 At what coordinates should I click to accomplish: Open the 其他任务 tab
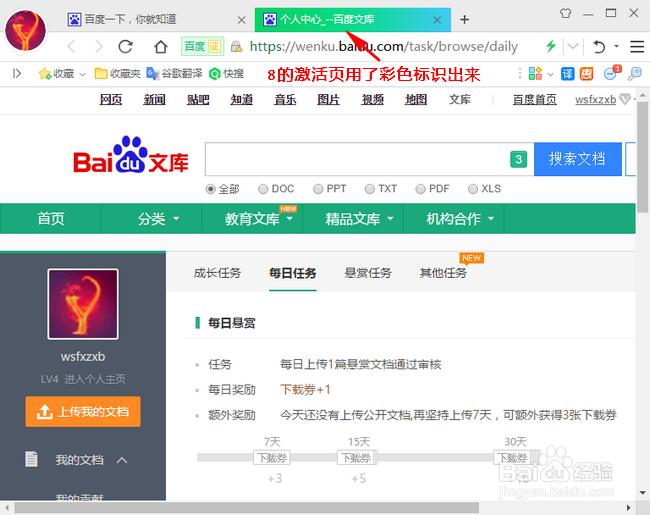coord(443,273)
